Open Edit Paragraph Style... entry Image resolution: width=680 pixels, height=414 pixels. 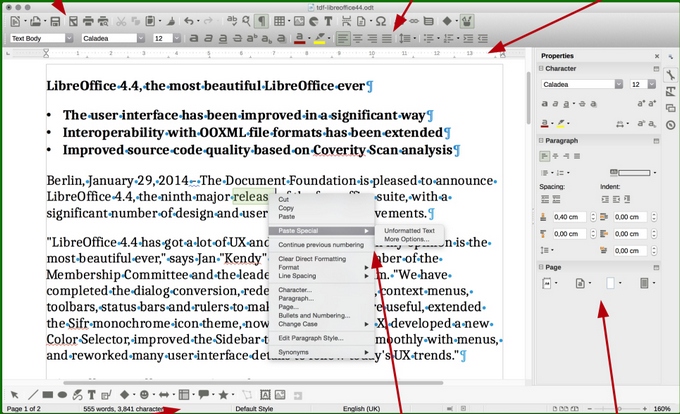[x=311, y=338]
